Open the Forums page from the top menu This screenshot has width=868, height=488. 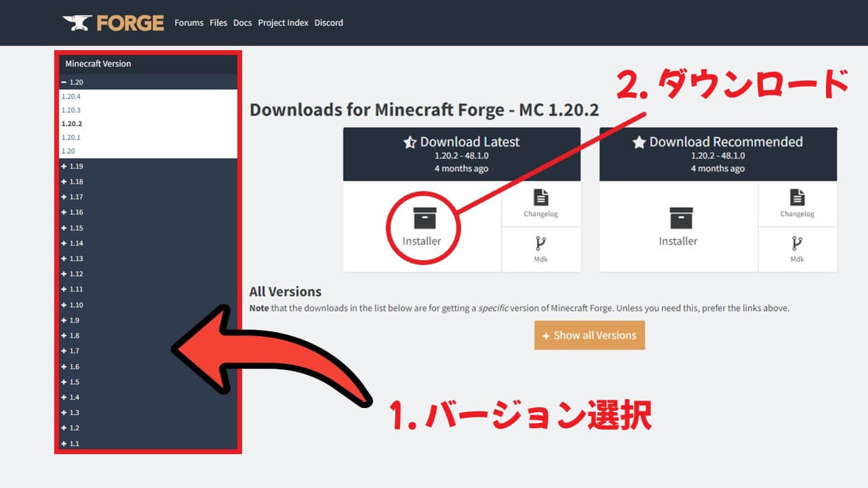tap(189, 22)
